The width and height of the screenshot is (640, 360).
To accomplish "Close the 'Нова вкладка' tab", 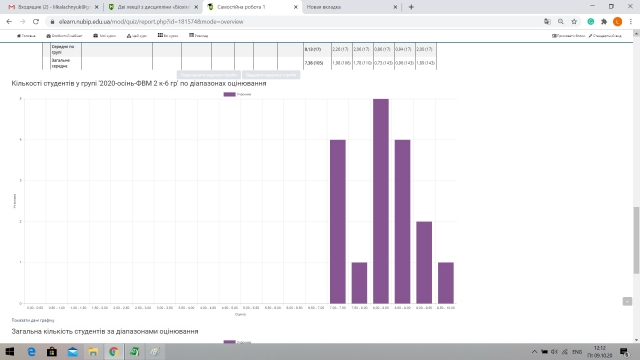I will pos(395,7).
